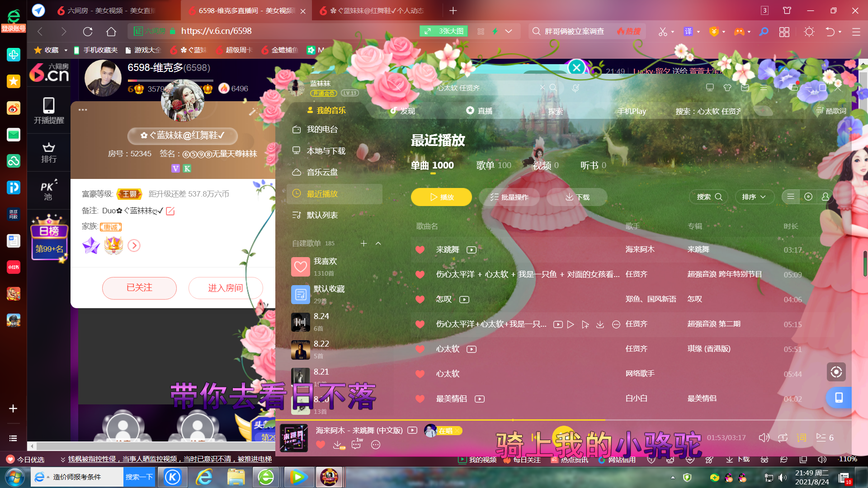Add a new self-built playlist
The width and height of the screenshot is (868, 488).
tap(363, 244)
